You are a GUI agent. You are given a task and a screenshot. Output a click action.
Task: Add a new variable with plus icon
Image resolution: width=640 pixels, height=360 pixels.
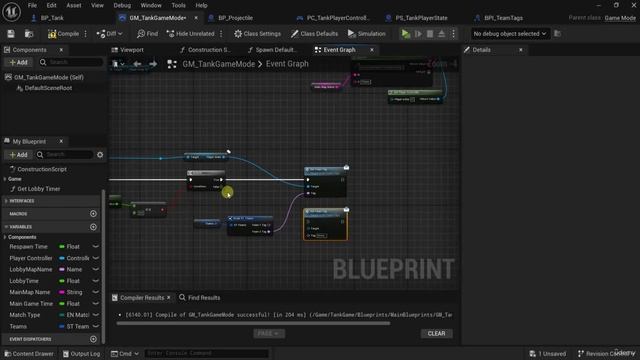coord(93,227)
